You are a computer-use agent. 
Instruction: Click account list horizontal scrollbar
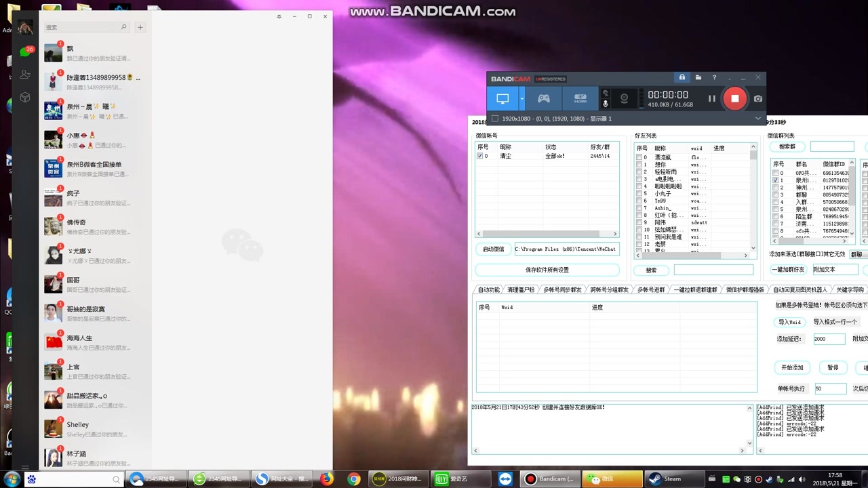tap(547, 235)
